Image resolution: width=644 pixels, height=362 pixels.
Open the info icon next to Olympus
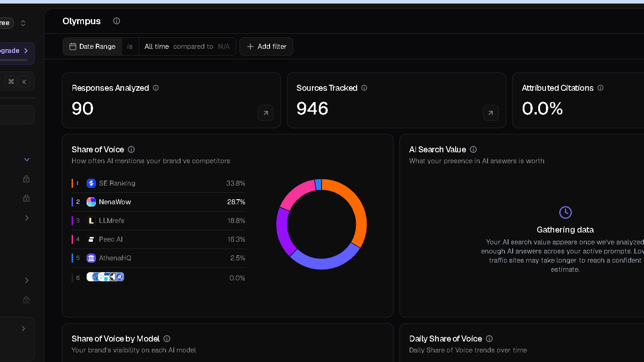[x=116, y=21]
